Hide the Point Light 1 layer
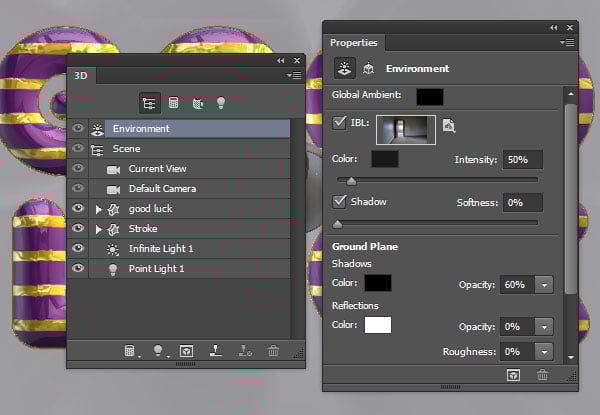Screen dimensions: 600x415 tap(78, 269)
